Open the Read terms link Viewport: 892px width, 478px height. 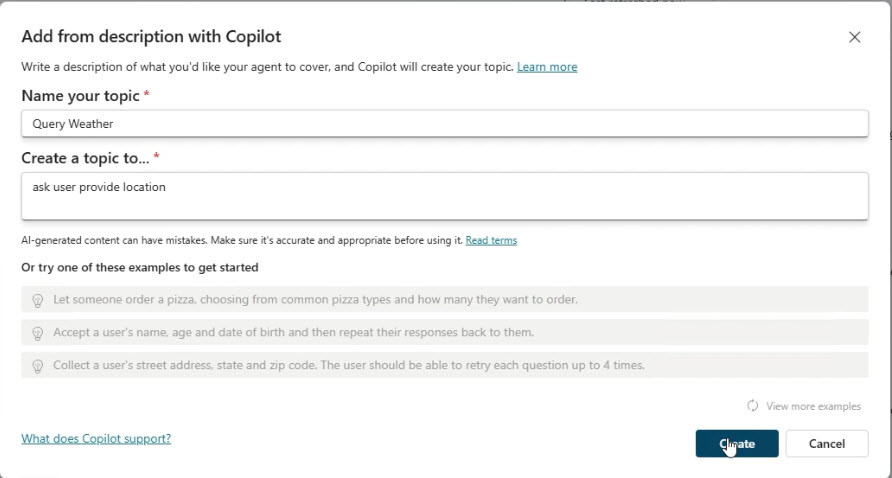coord(491,240)
